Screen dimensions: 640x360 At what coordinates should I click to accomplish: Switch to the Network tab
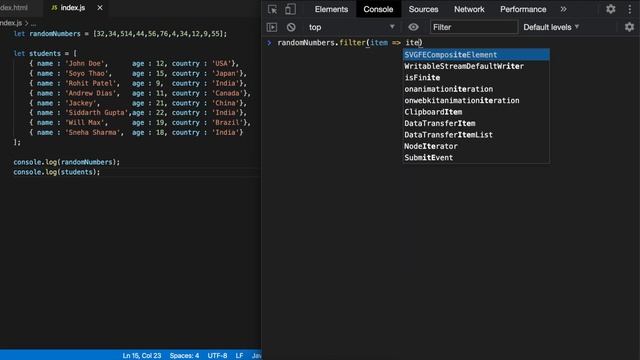pyautogui.click(x=469, y=9)
